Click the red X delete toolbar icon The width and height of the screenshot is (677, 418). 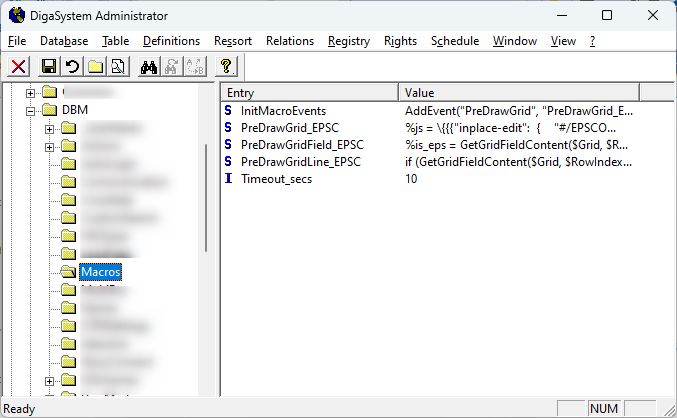tap(18, 67)
